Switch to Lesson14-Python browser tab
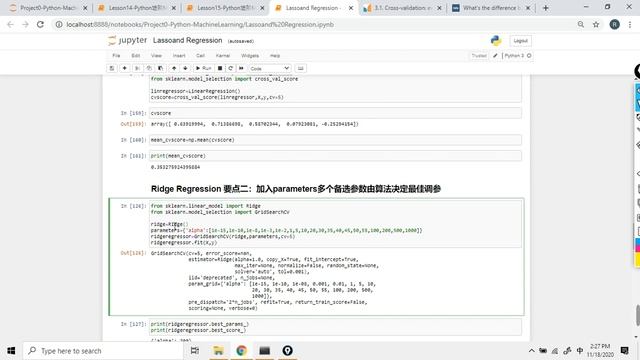Screen dimensions: 640x360 pyautogui.click(x=137, y=8)
